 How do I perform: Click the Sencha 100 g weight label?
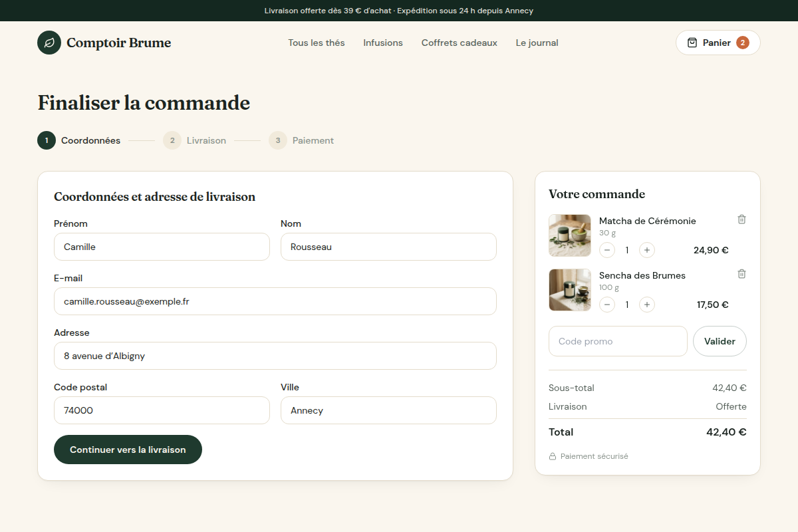609,288
